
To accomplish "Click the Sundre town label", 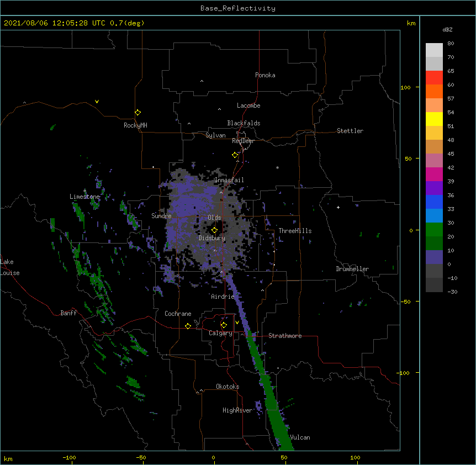I will [x=161, y=216].
